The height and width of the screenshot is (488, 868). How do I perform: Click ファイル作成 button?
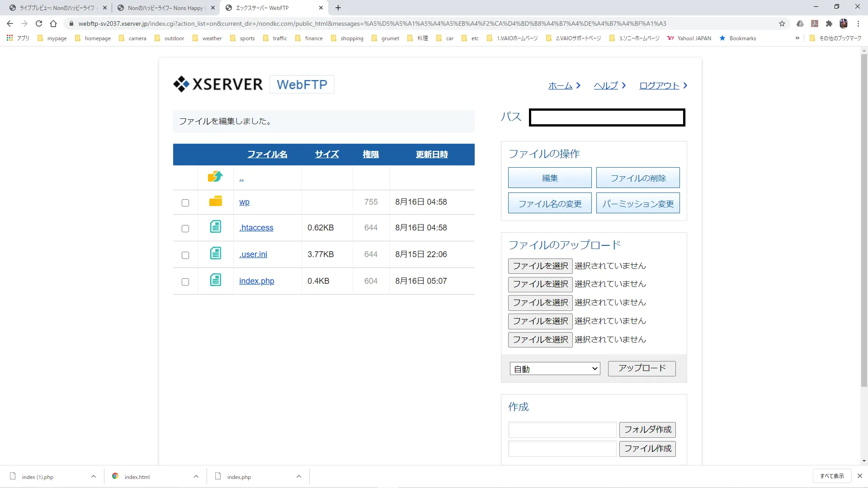point(647,448)
